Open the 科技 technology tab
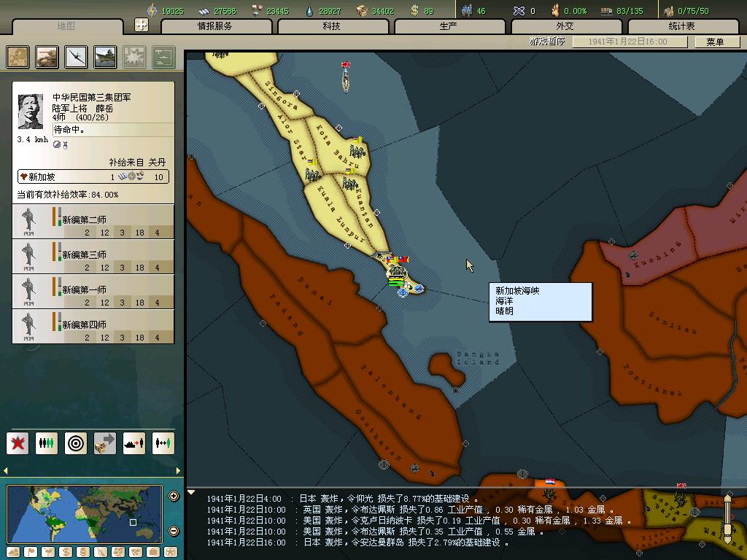The height and width of the screenshot is (560, 747). (x=331, y=26)
